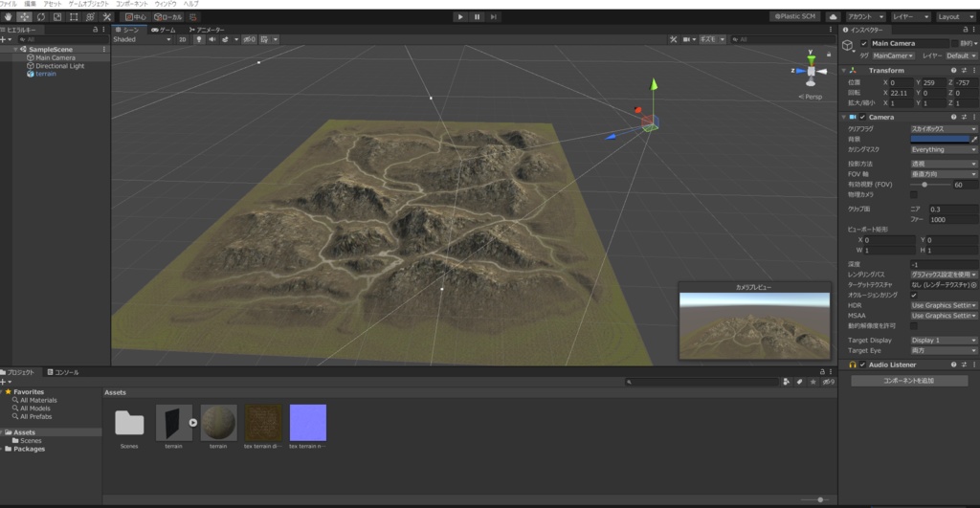This screenshot has height=508, width=980.
Task: Toggle grid snapping icon in toolbar
Action: click(193, 17)
